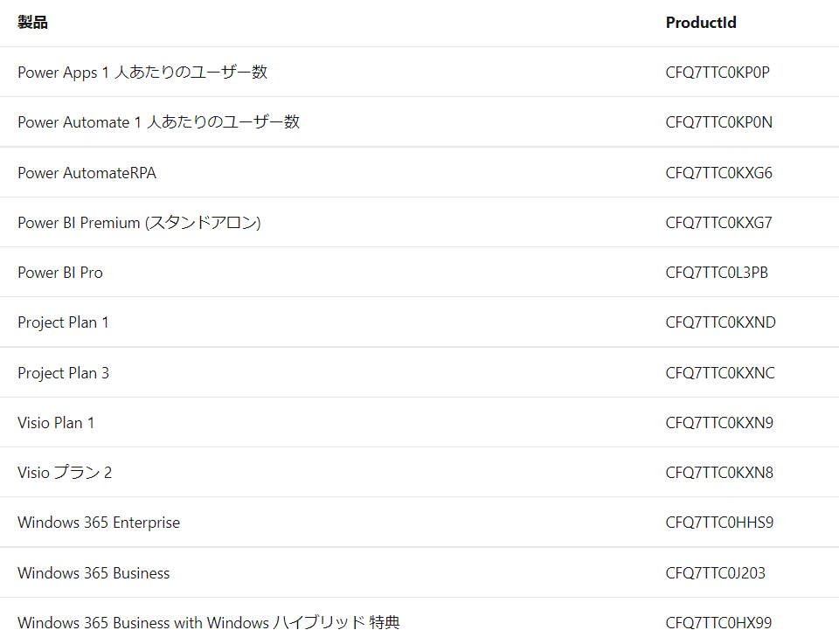
Task: Click product ID CFQ7TTC0J203 for Windows 365 Business
Action: (716, 573)
